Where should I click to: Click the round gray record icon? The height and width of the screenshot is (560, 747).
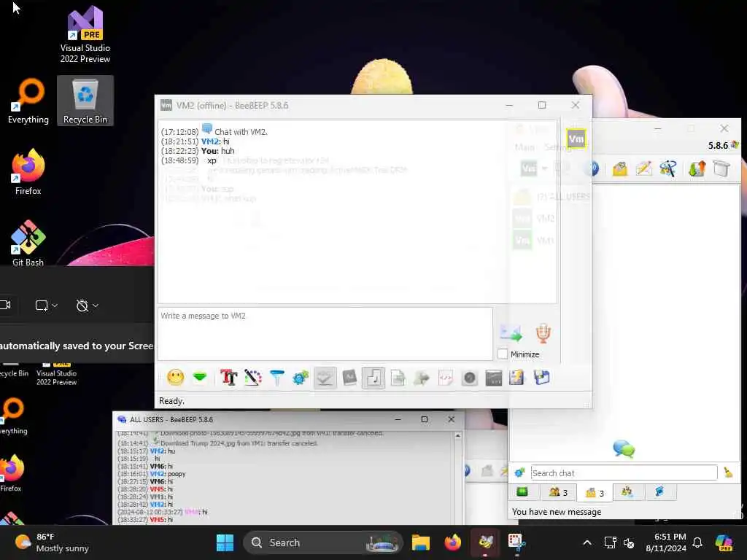pyautogui.click(x=470, y=378)
